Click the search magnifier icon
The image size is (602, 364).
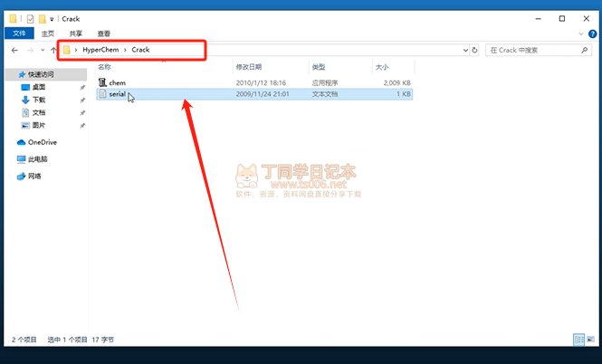pyautogui.click(x=584, y=50)
